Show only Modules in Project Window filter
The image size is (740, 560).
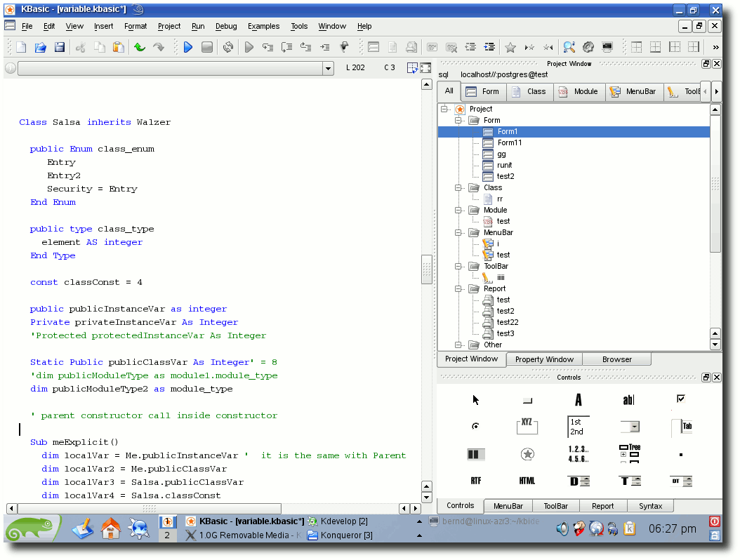pos(579,91)
